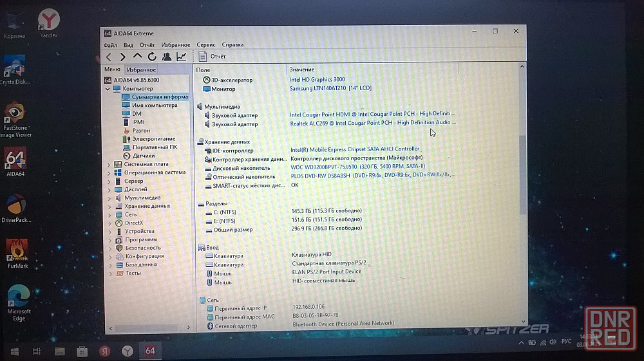Open the Сервис menu
Image resolution: width=644 pixels, height=361 pixels.
[x=206, y=44]
